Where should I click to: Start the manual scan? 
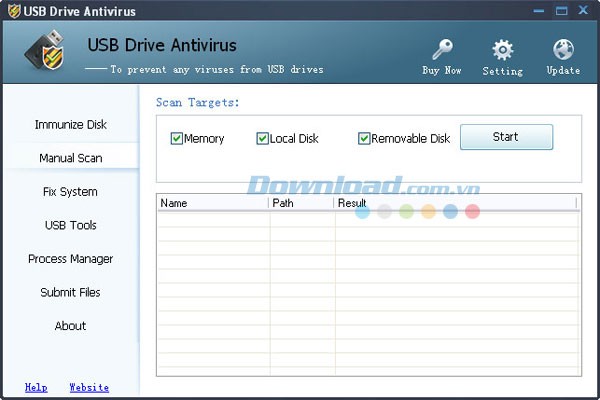pyautogui.click(x=506, y=137)
